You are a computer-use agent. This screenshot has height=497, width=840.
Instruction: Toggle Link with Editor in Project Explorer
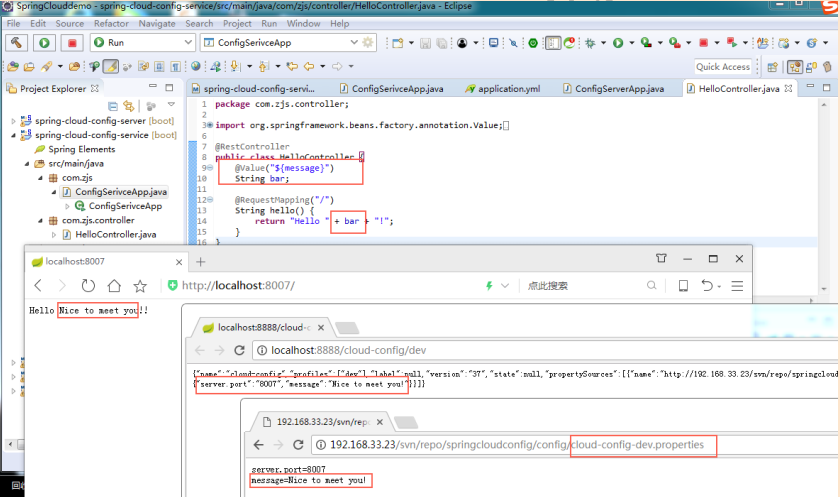[129, 106]
